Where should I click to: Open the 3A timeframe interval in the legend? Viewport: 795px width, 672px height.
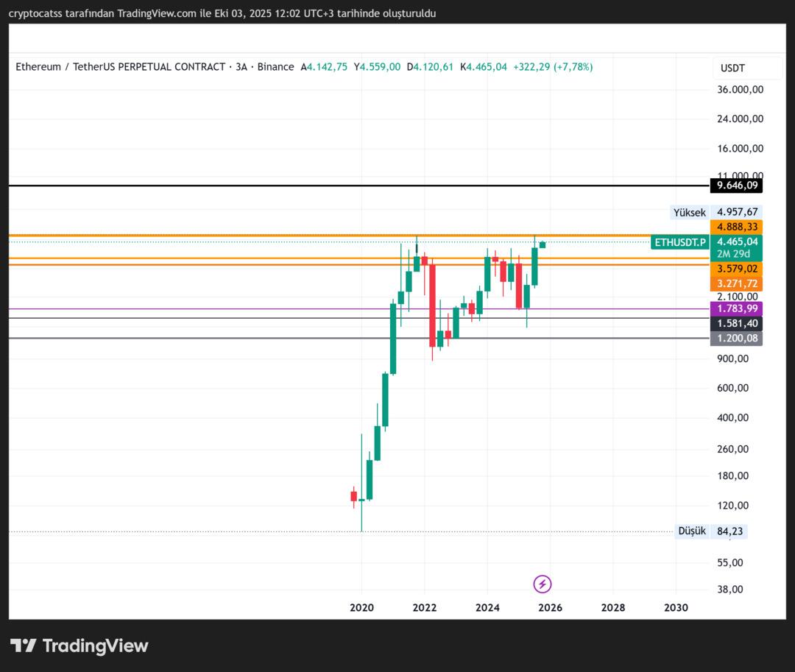click(x=241, y=67)
